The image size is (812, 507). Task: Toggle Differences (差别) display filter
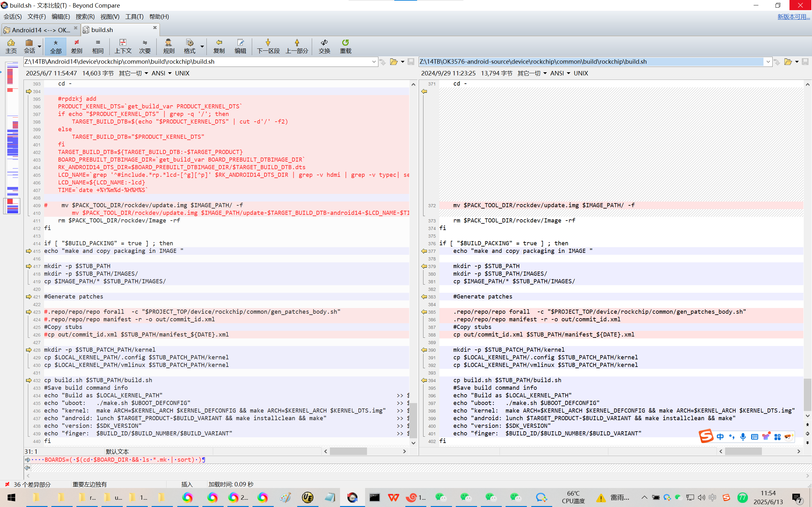click(76, 46)
